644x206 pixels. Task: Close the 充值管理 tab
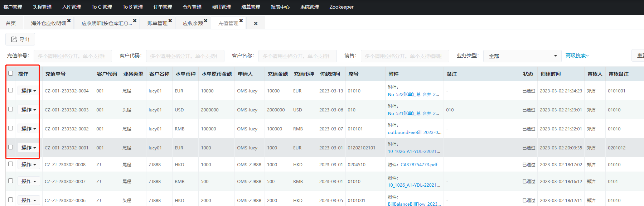pos(241,21)
